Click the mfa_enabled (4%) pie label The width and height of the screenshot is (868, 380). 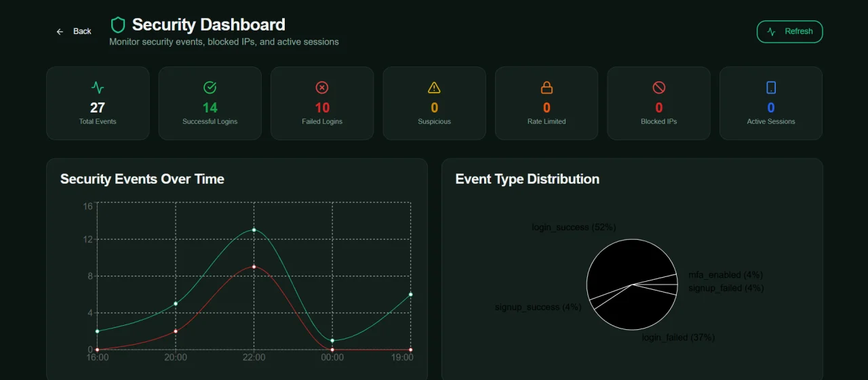click(726, 275)
